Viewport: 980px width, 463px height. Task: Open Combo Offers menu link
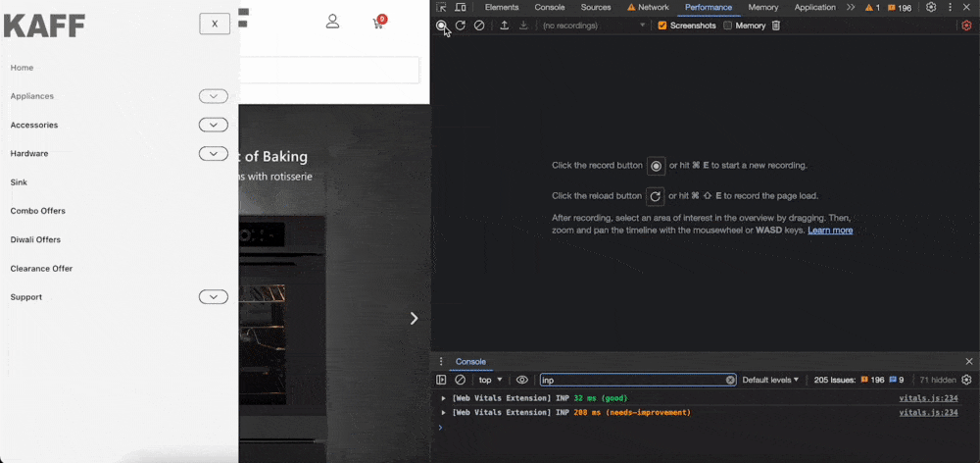[37, 212]
